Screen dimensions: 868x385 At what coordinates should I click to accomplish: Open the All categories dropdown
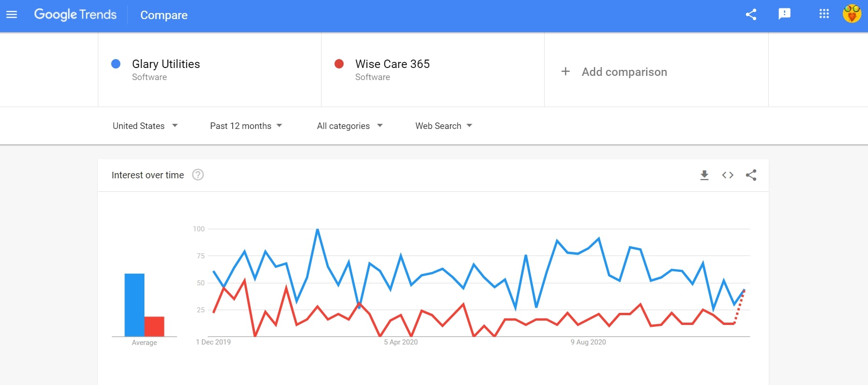[350, 126]
